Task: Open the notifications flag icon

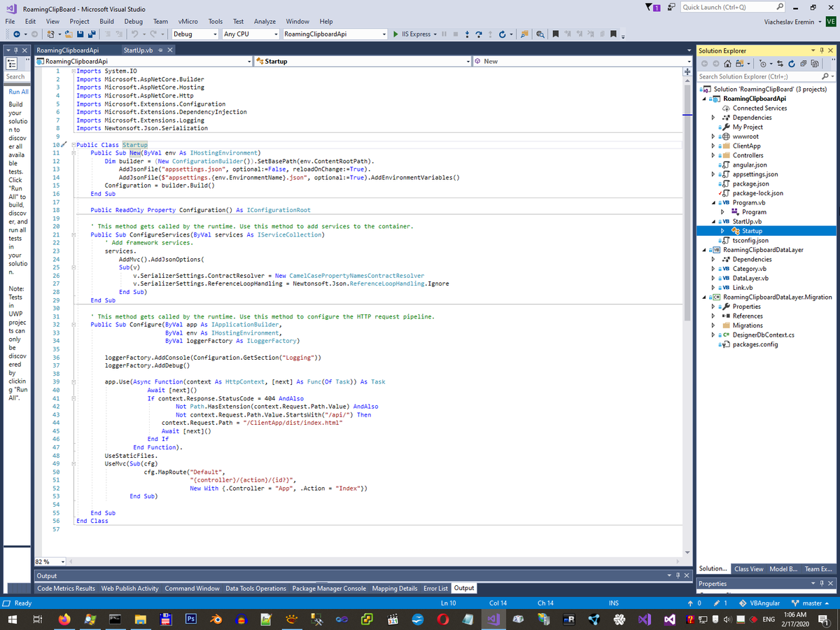Action: (x=651, y=7)
